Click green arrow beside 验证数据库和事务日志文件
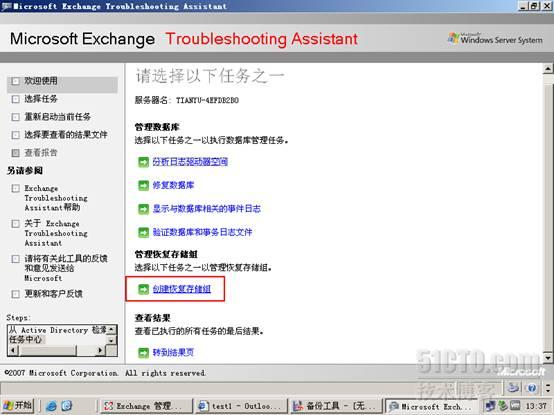The image size is (554, 415). tap(143, 232)
